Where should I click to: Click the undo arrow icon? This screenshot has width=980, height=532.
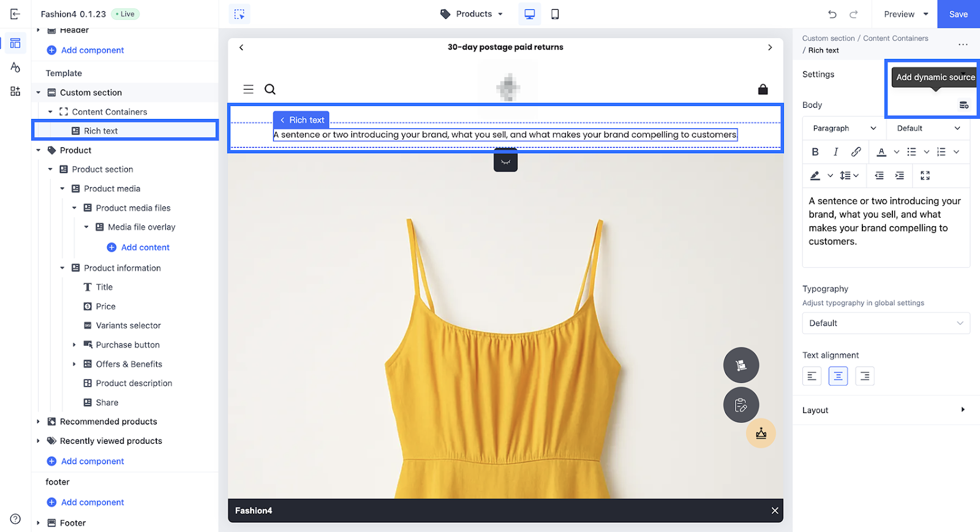832,14
